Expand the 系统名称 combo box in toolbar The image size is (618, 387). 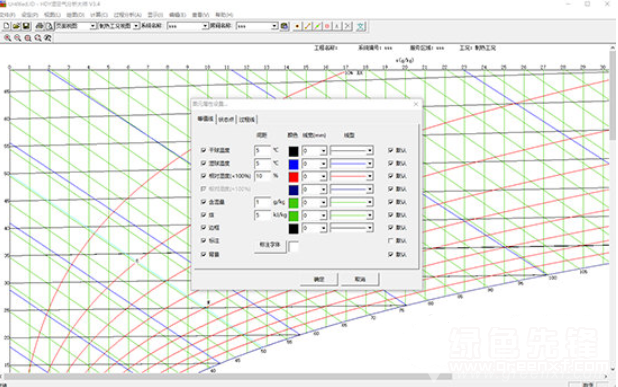pos(188,26)
